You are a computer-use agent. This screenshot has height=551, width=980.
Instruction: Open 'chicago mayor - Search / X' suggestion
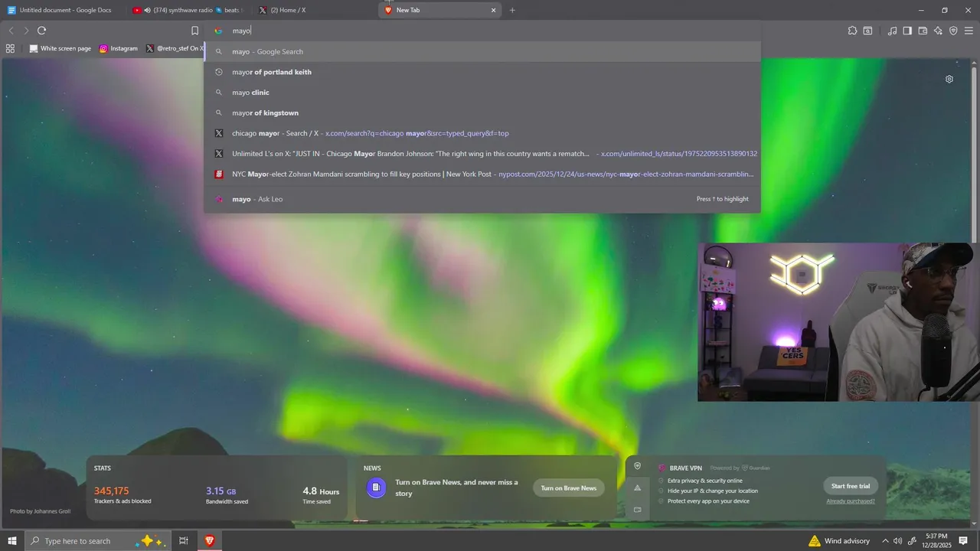(x=482, y=133)
